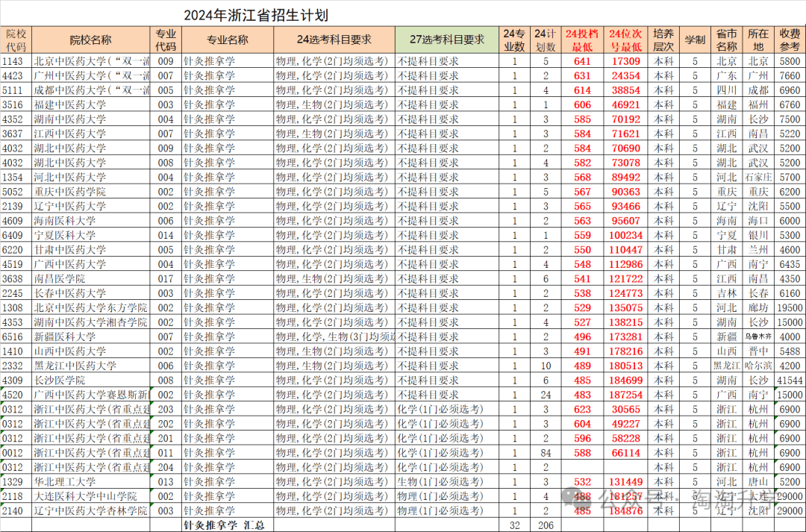Click the location cell 乌鲁木齐
This screenshot has width=806, height=532.
(758, 337)
